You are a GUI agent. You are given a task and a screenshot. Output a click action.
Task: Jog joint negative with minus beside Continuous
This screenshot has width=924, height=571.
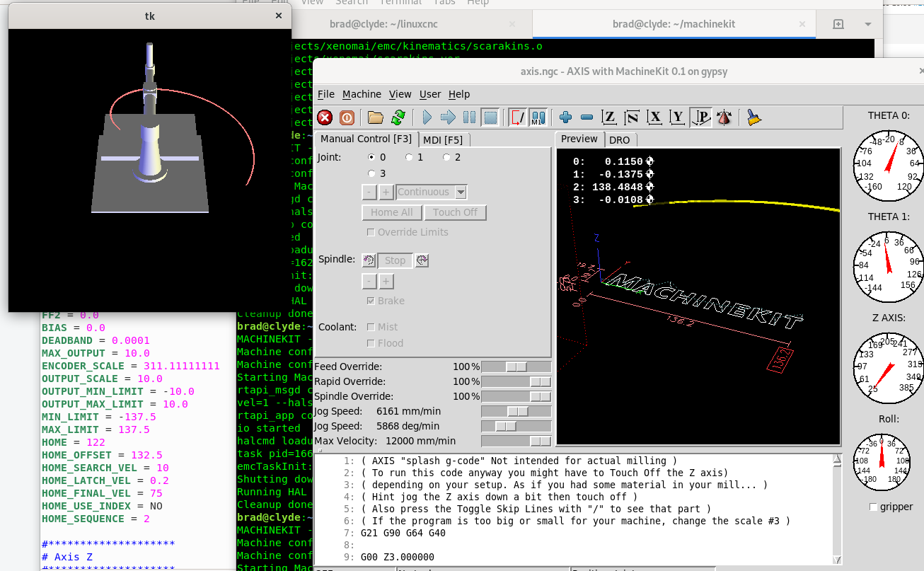[x=369, y=192]
